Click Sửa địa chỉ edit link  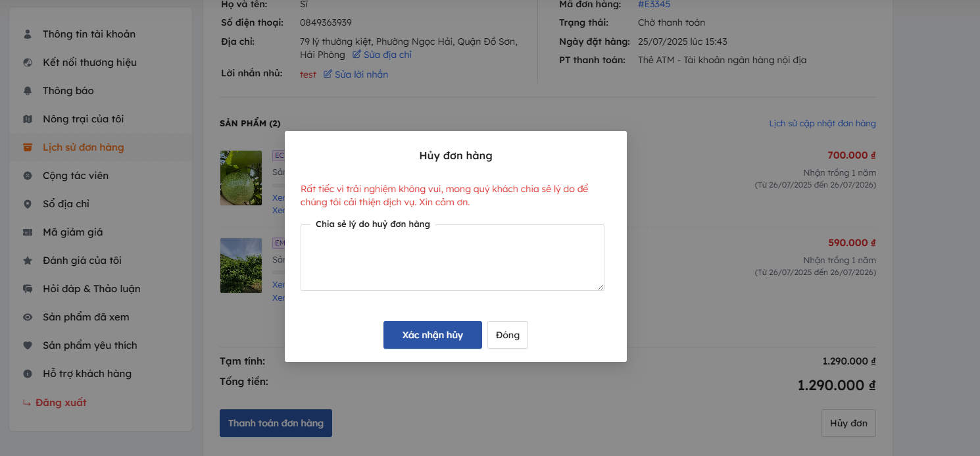click(x=382, y=55)
